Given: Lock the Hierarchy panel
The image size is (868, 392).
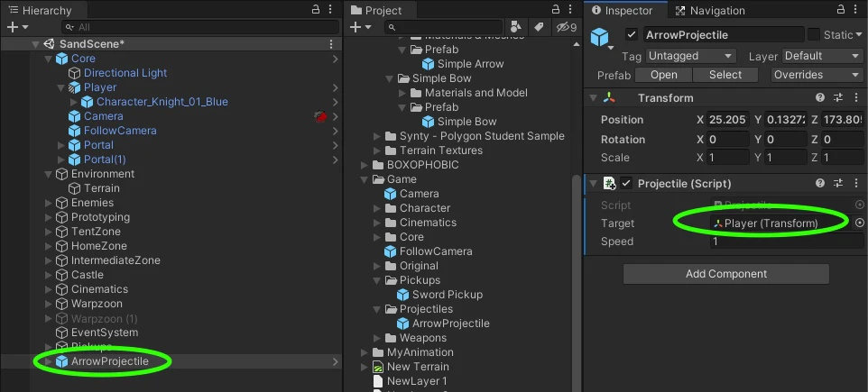Looking at the screenshot, I should pyautogui.click(x=316, y=9).
